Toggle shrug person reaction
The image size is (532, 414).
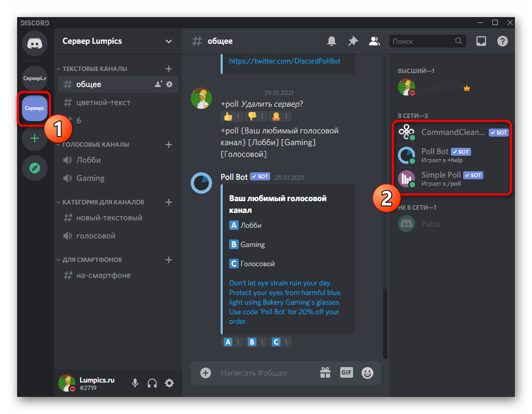point(280,116)
